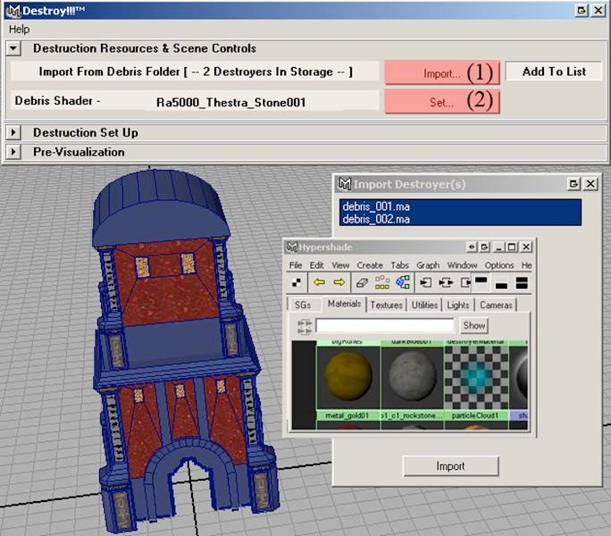The width and height of the screenshot is (611, 536).
Task: Click the Maya icon in Destroy!!! title bar
Action: (x=13, y=11)
